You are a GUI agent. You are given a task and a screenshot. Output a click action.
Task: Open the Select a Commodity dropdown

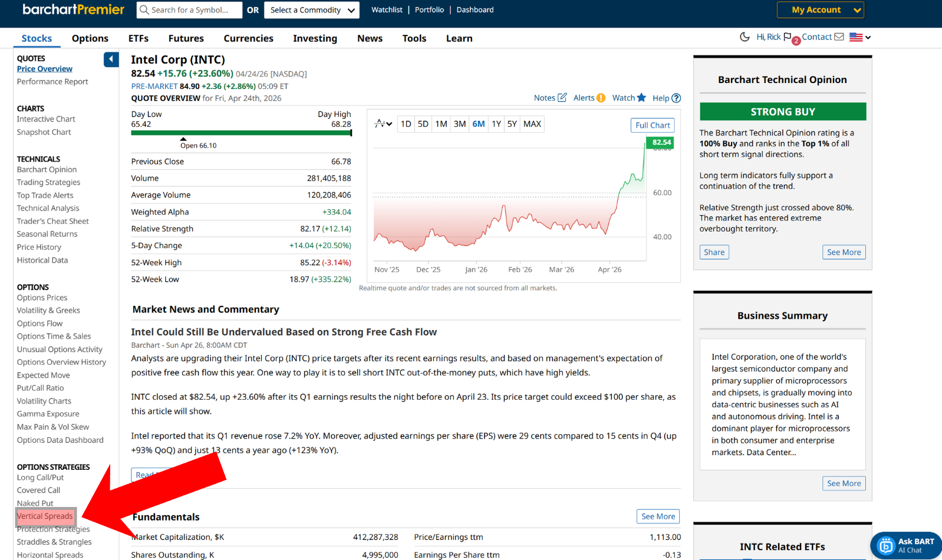(x=312, y=10)
